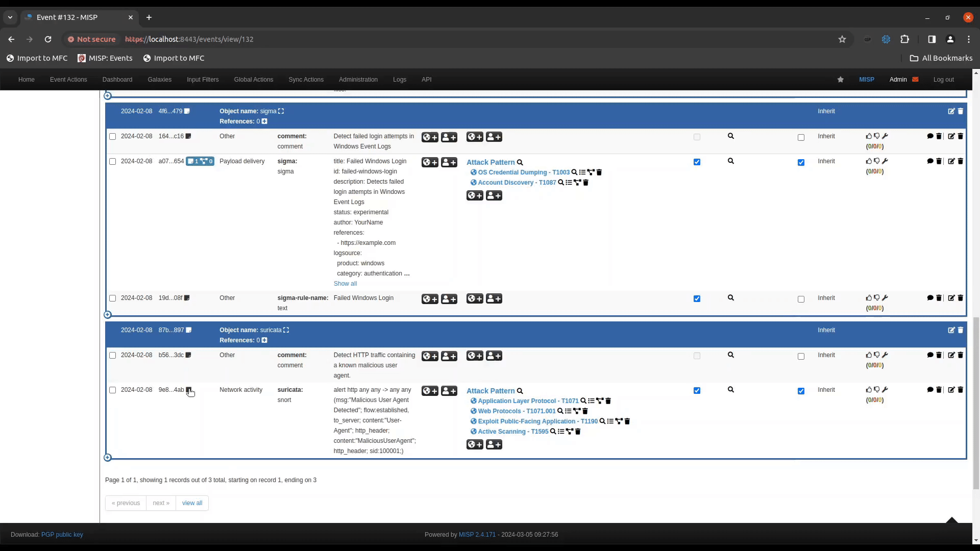Open advanced sightings wrench on sigma comment row
Screen dimensions: 980x551
pos(885,136)
